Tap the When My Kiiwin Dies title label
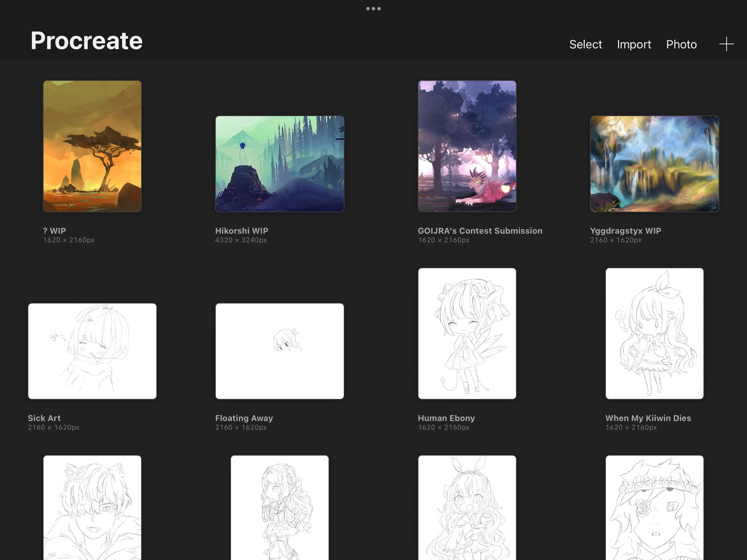747x560 pixels. [648, 418]
